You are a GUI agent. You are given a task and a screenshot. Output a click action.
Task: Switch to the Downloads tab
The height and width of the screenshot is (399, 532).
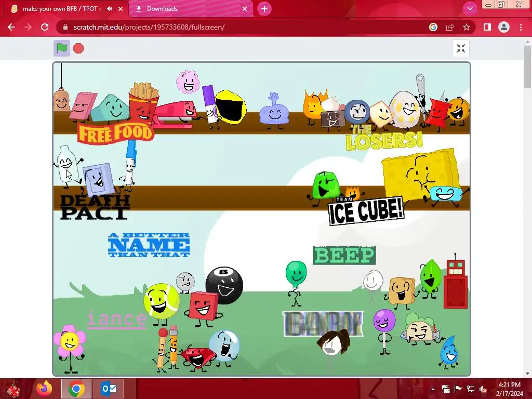click(x=191, y=9)
